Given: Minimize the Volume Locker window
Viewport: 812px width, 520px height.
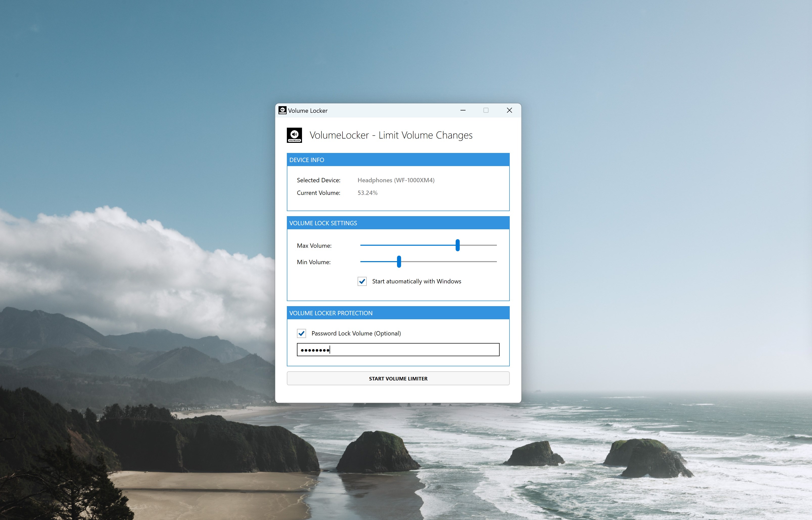Looking at the screenshot, I should [463, 110].
